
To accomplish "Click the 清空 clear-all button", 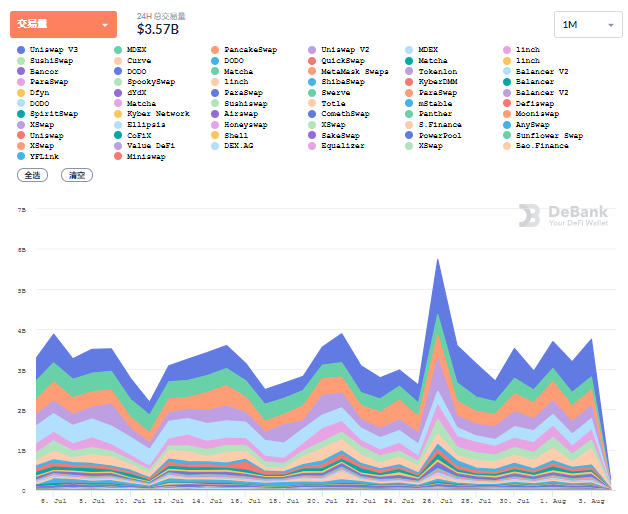I will coord(77,175).
